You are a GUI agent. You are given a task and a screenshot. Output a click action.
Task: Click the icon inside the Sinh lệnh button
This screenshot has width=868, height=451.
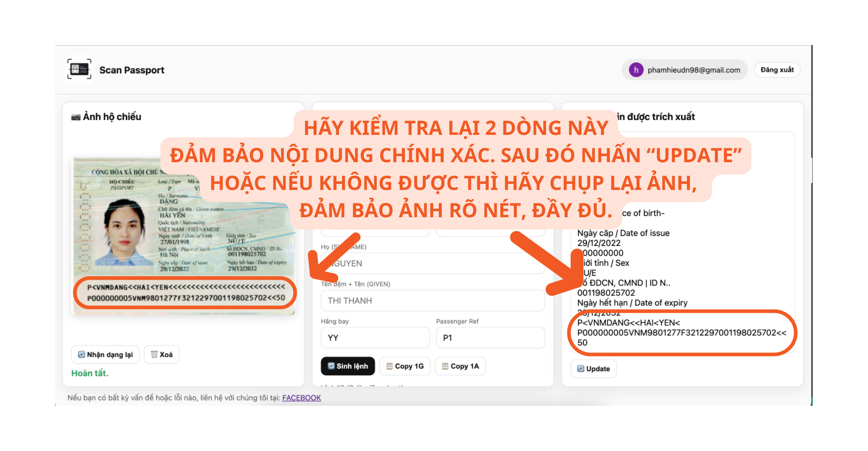tap(331, 366)
